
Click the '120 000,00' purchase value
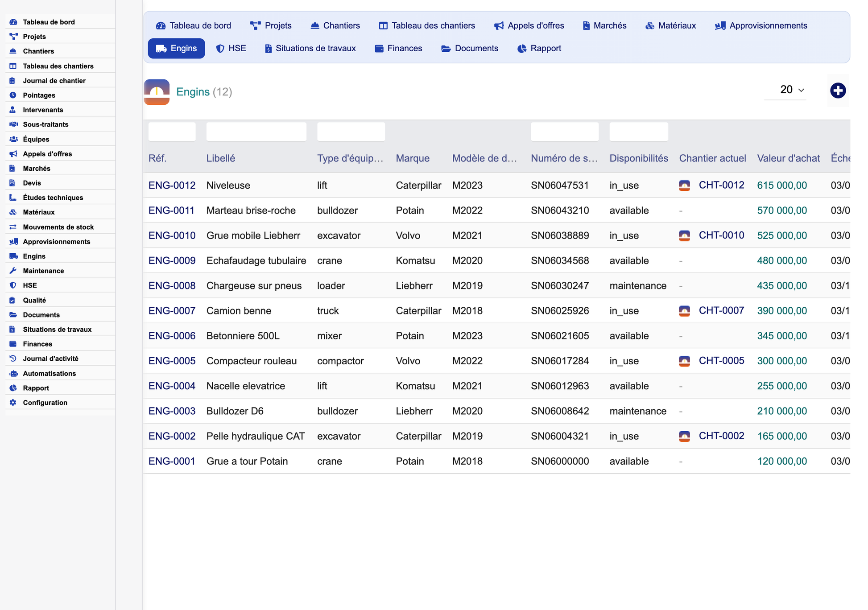click(782, 461)
